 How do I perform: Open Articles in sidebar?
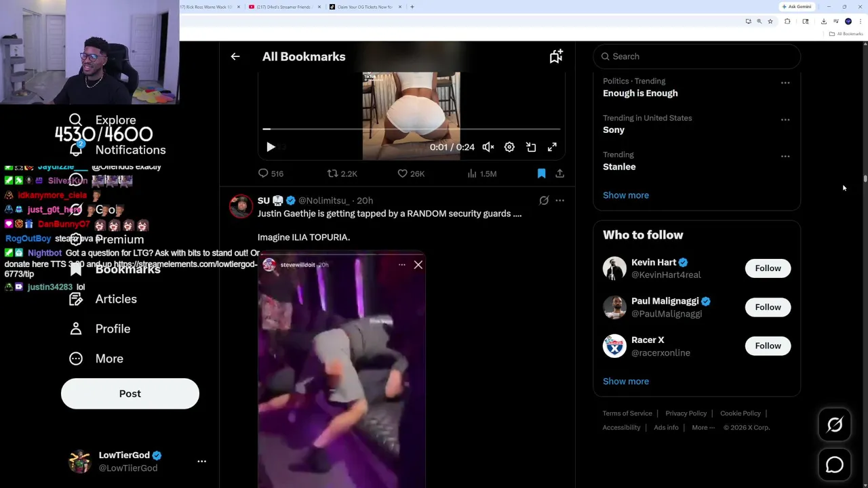coord(103,299)
